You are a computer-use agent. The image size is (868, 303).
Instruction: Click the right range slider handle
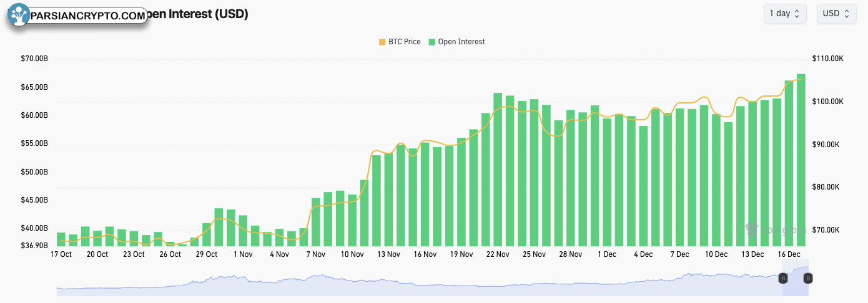coord(807,278)
